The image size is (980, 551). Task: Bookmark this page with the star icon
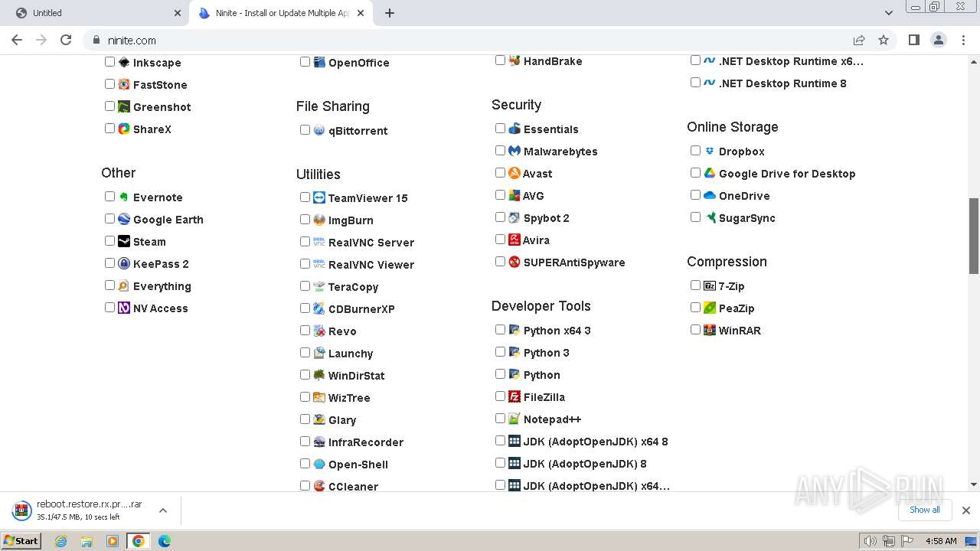(884, 40)
